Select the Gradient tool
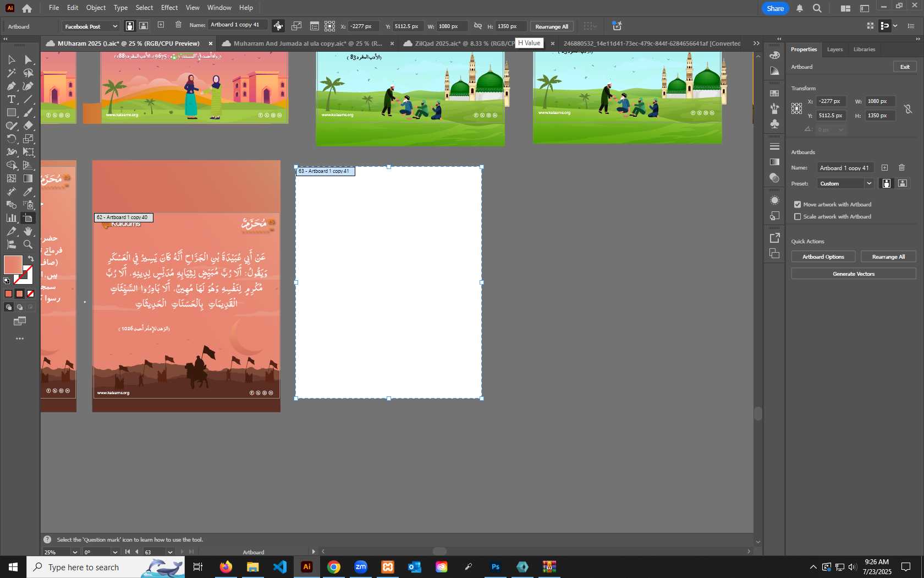This screenshot has width=924, height=578. click(x=29, y=178)
